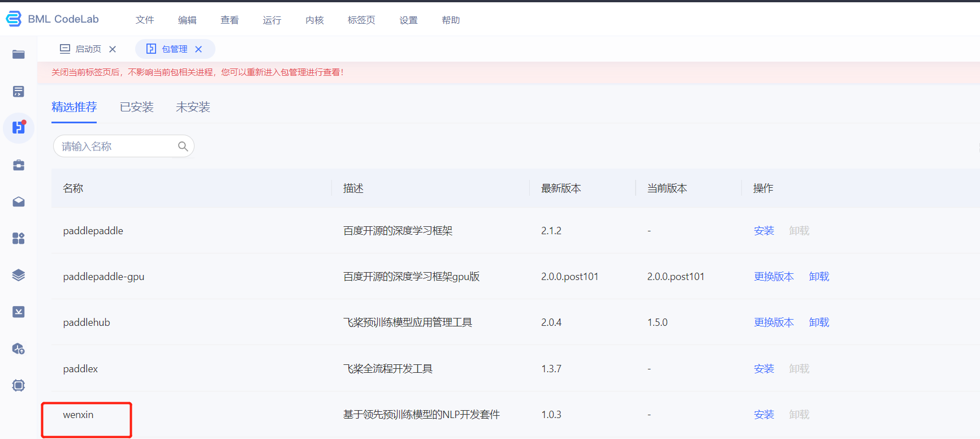
Task: Click the 当前版本 column header
Action: coord(667,188)
